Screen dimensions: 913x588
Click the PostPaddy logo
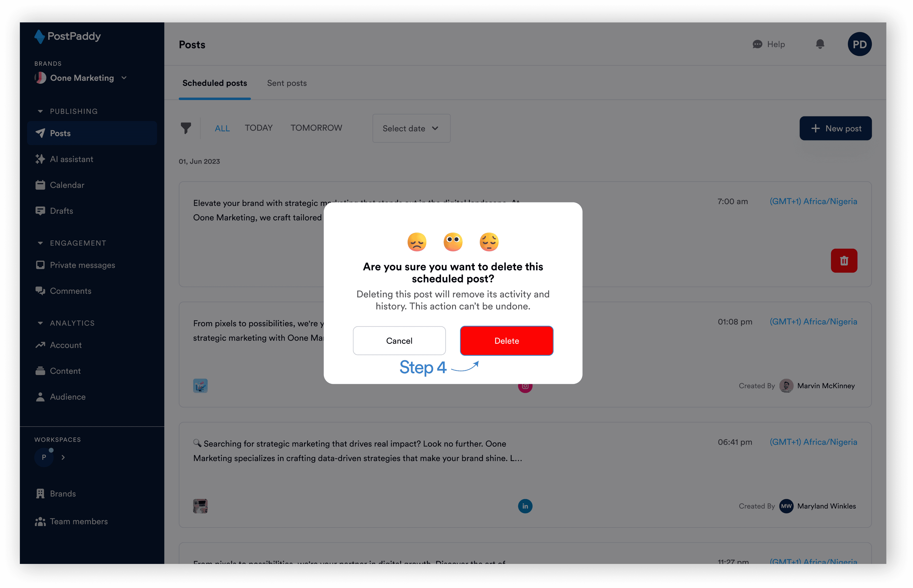coord(68,37)
